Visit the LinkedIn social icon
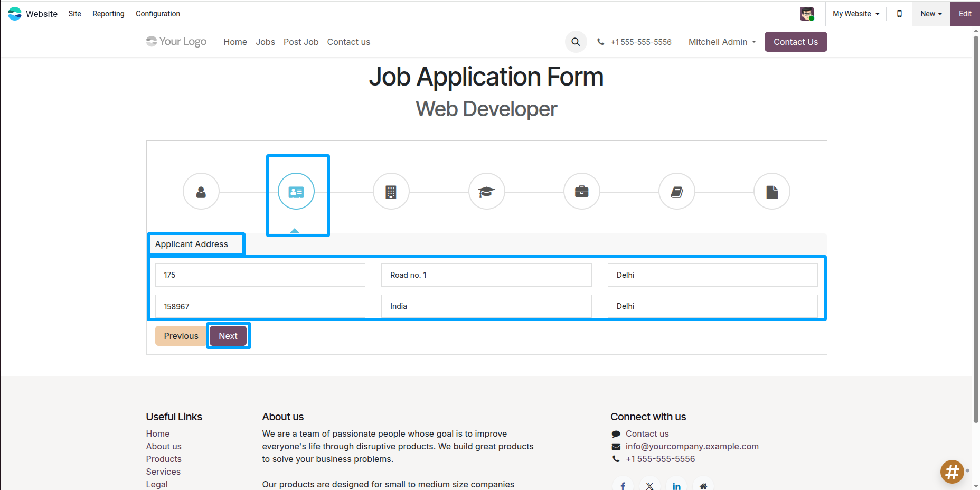This screenshot has height=490, width=980. [x=676, y=486]
